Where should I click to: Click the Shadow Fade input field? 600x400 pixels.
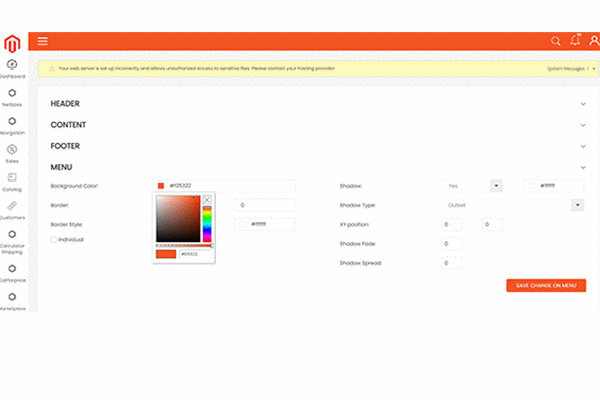pyautogui.click(x=451, y=244)
